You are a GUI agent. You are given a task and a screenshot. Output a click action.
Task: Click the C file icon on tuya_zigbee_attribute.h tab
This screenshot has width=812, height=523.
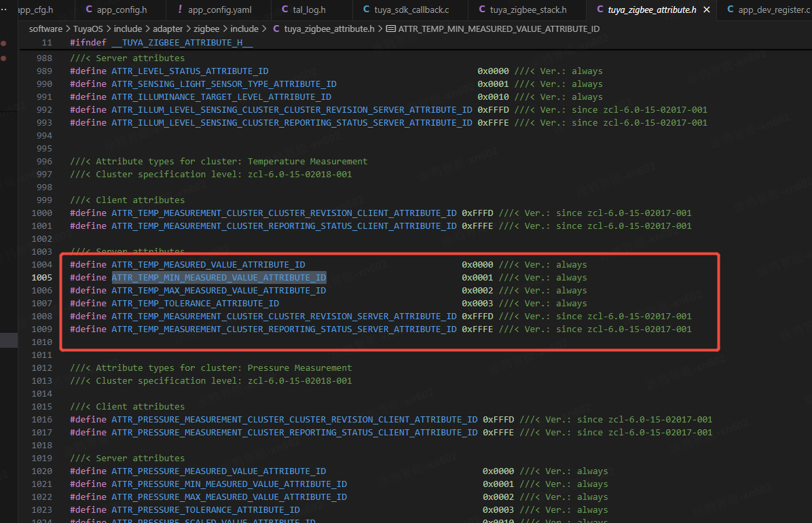(x=599, y=10)
